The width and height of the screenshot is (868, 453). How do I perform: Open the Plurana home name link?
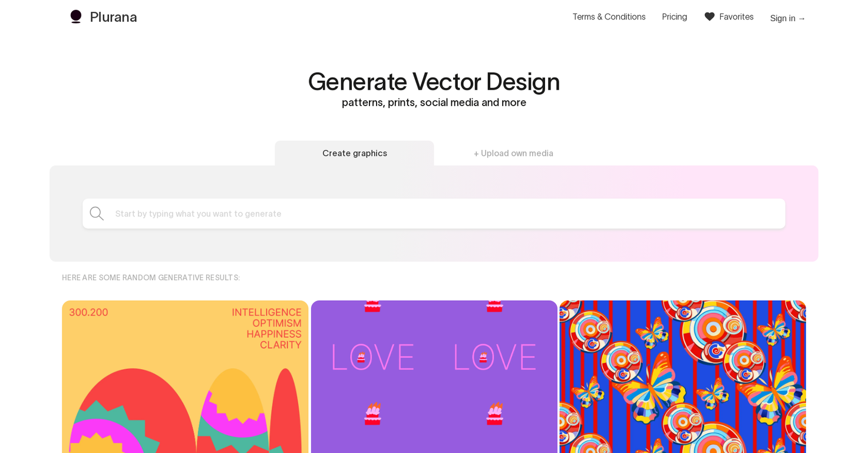[113, 17]
